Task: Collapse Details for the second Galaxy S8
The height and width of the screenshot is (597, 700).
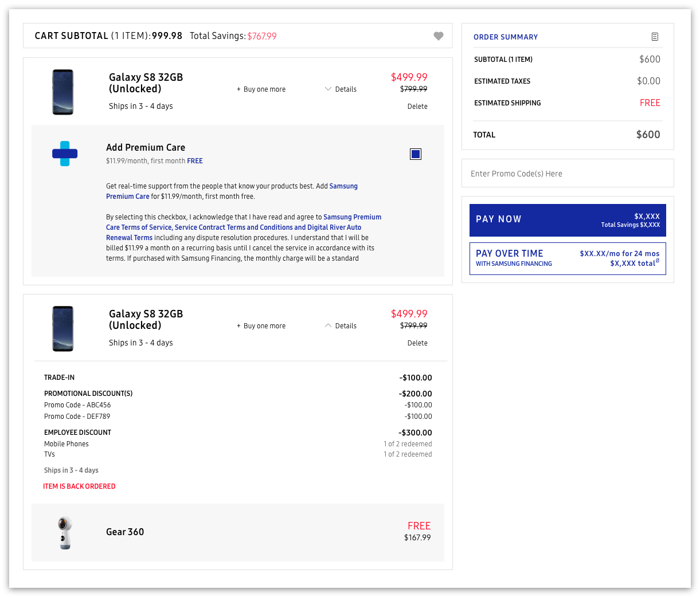Action: pyautogui.click(x=341, y=326)
